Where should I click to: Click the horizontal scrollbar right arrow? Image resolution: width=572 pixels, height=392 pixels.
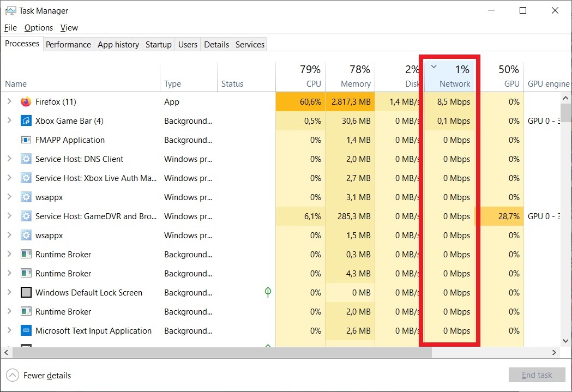click(554, 353)
